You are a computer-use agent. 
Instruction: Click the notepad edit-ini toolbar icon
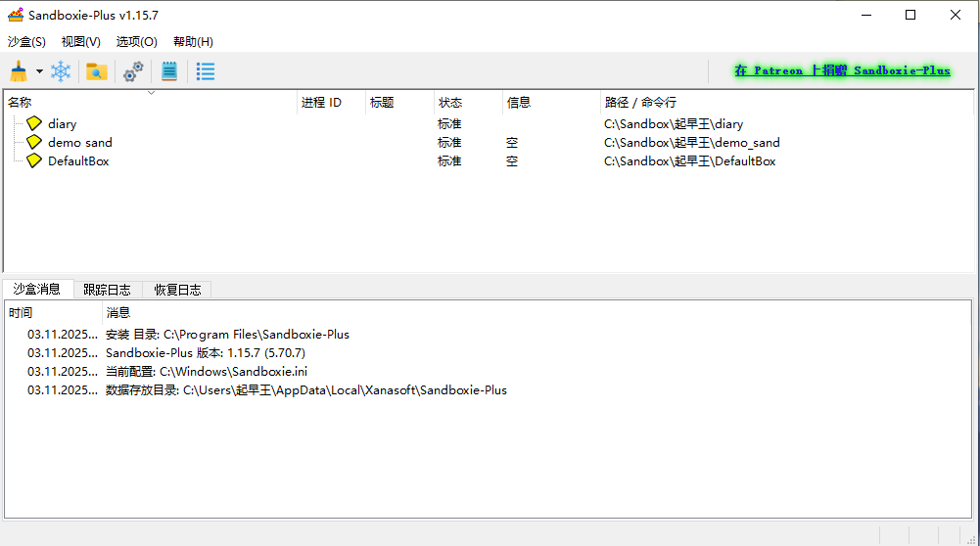(x=169, y=71)
